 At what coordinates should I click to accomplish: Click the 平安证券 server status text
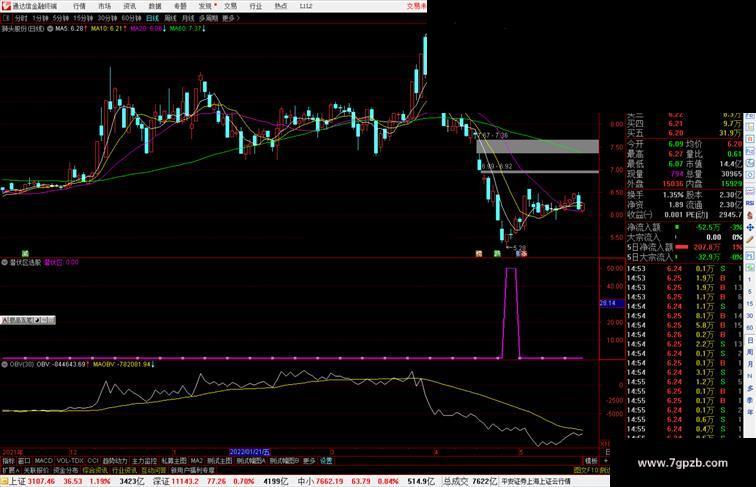click(536, 481)
